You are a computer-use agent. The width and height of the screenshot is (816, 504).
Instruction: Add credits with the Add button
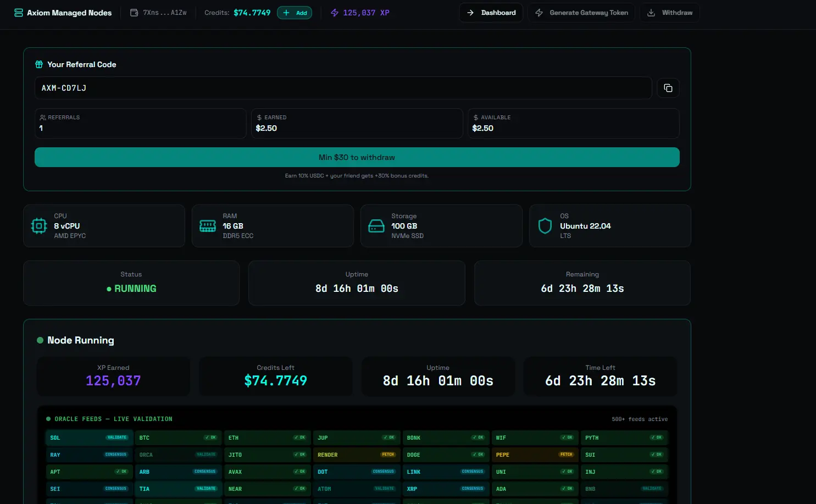pyautogui.click(x=295, y=13)
